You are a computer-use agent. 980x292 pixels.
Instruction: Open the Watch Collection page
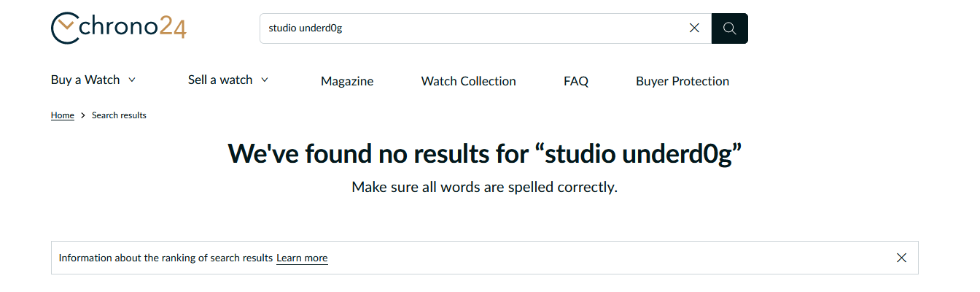coord(468,81)
